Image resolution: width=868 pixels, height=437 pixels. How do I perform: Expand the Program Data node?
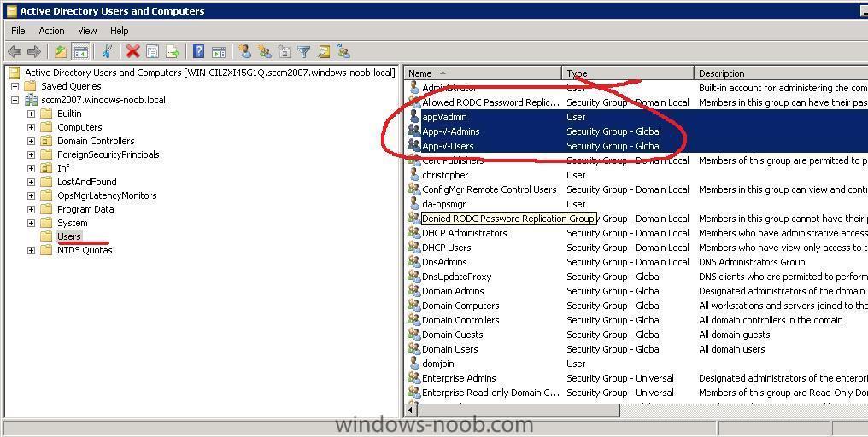[31, 209]
